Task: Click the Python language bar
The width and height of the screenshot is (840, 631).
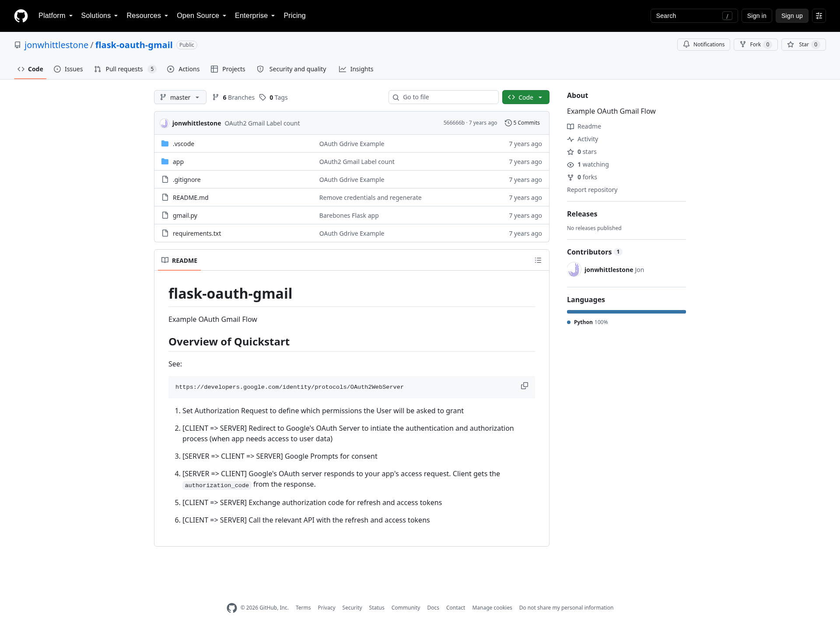Action: tap(626, 312)
